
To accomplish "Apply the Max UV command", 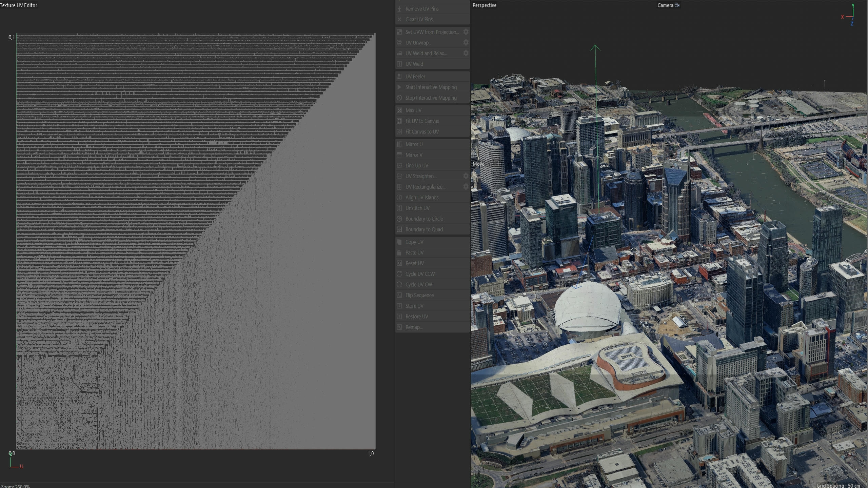I will pos(432,110).
